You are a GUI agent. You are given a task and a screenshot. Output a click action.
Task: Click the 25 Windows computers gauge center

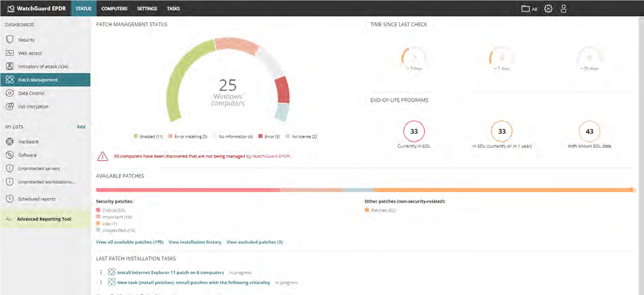click(x=228, y=92)
